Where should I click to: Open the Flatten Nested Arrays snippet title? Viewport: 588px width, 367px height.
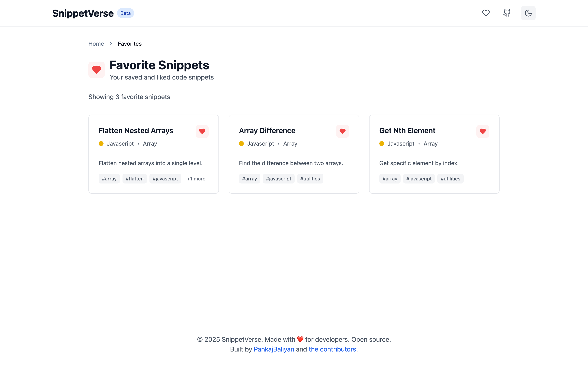pyautogui.click(x=136, y=130)
